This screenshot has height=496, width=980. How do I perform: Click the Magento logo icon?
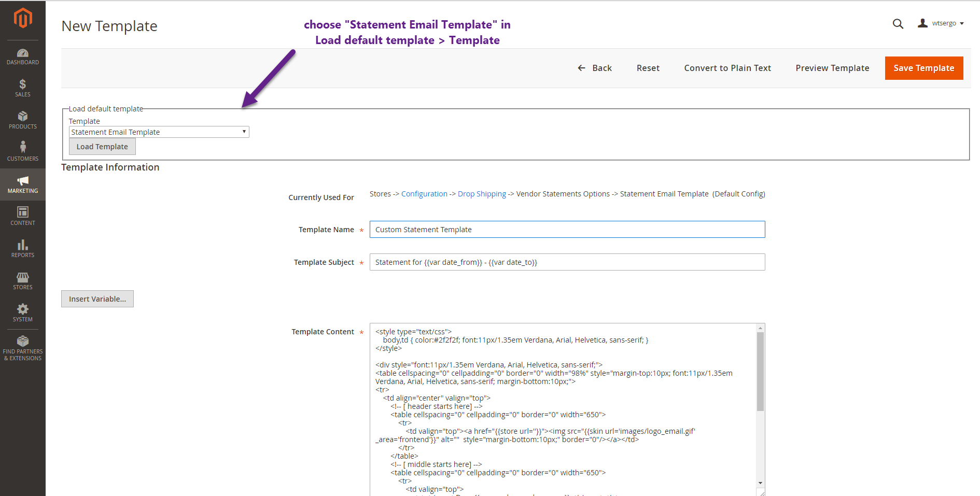coord(23,18)
